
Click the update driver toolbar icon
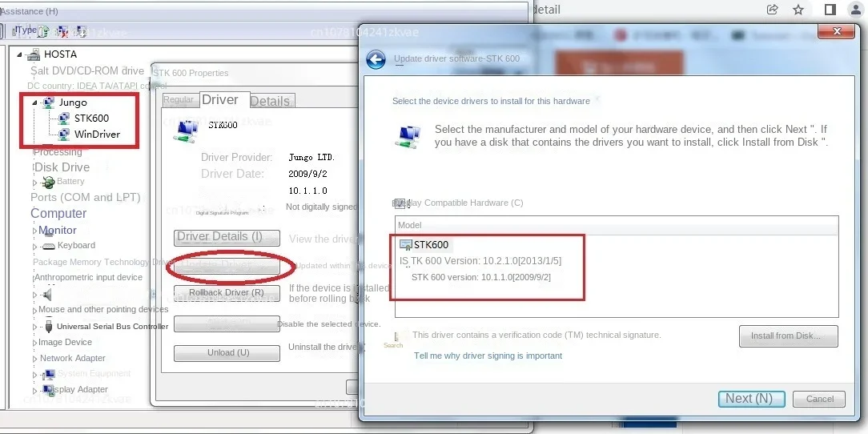click(x=44, y=31)
